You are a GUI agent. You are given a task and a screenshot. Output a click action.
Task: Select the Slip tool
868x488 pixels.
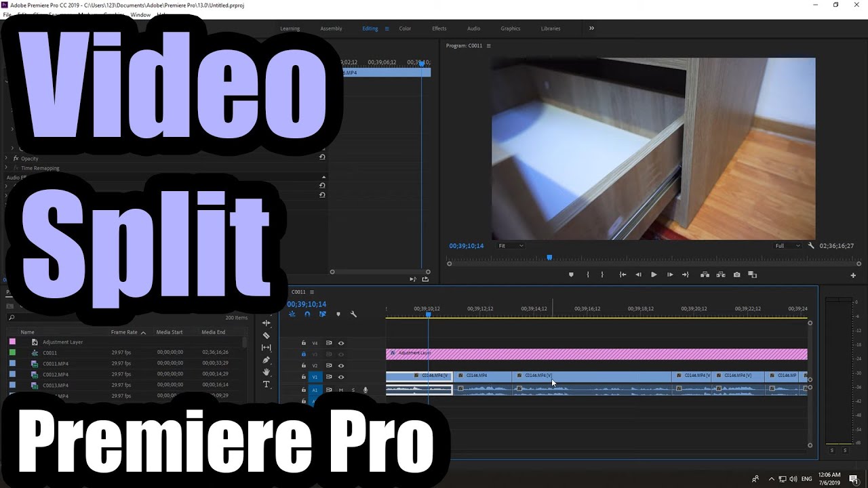[x=267, y=348]
